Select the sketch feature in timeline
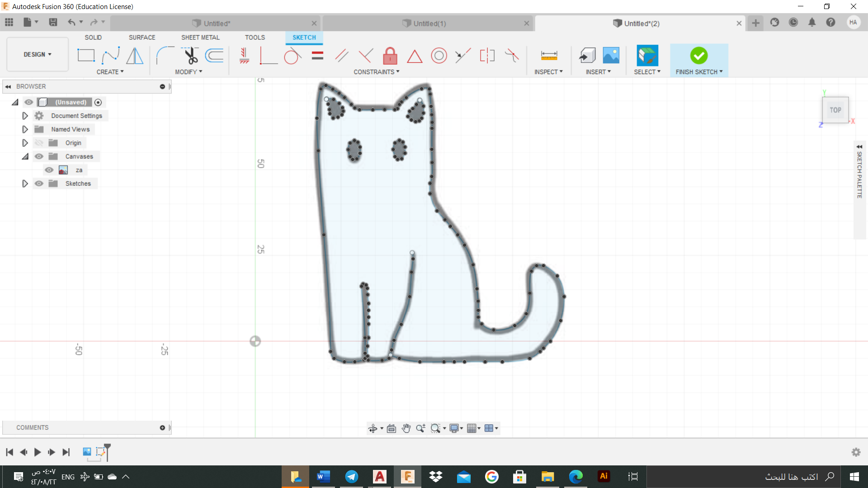Viewport: 868px width, 488px height. [x=100, y=451]
